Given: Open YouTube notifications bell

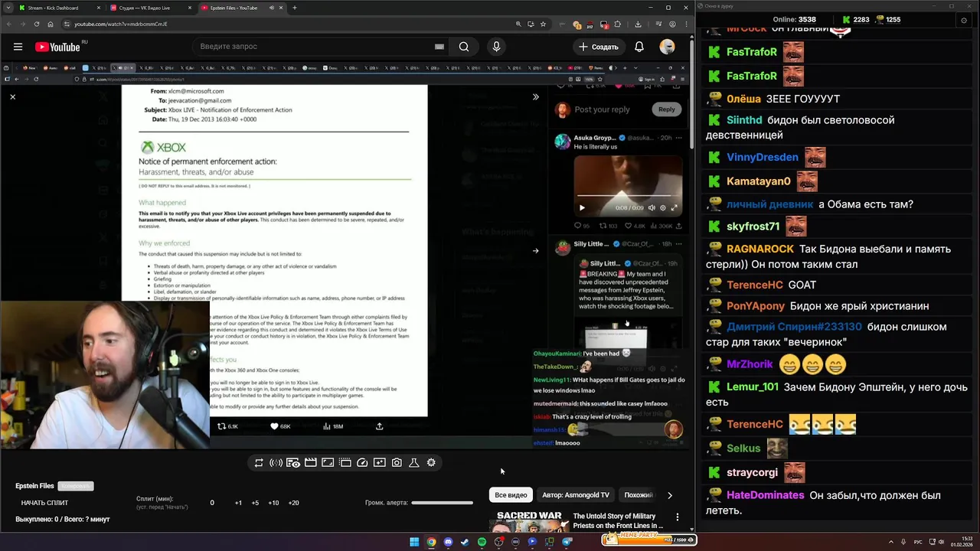Looking at the screenshot, I should coord(639,47).
